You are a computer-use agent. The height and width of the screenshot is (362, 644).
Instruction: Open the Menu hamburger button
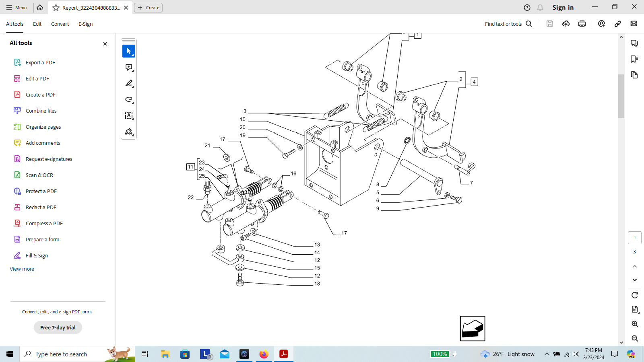[17, 8]
